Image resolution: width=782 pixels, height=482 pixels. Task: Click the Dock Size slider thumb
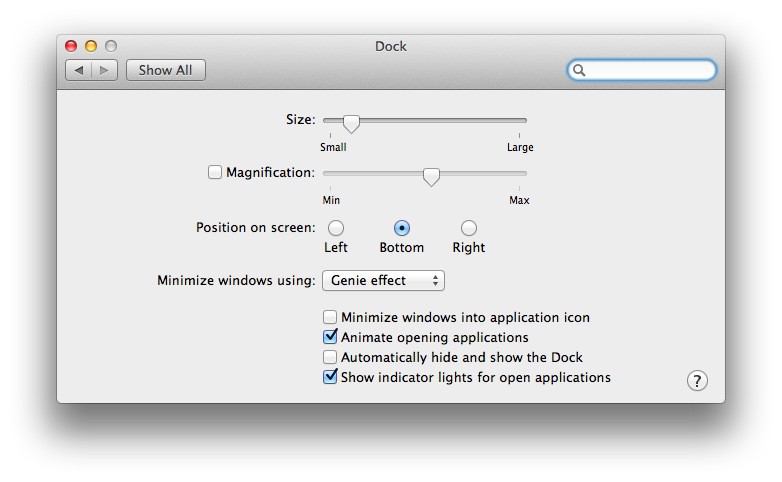pyautogui.click(x=351, y=123)
